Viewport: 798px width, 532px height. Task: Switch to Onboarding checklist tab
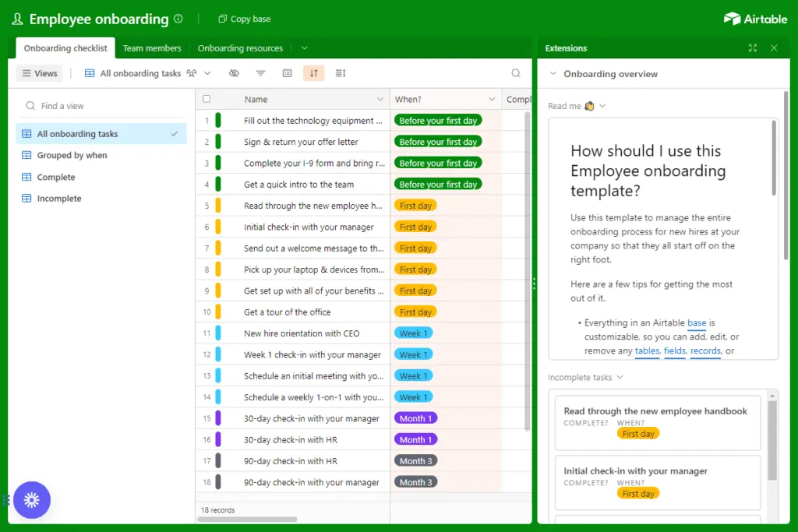point(65,48)
